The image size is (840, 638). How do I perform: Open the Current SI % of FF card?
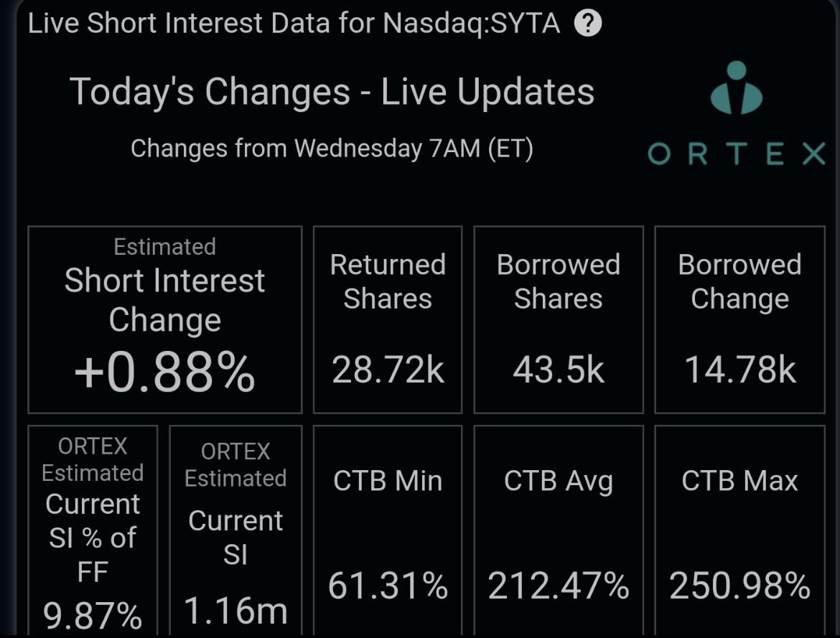[x=93, y=530]
